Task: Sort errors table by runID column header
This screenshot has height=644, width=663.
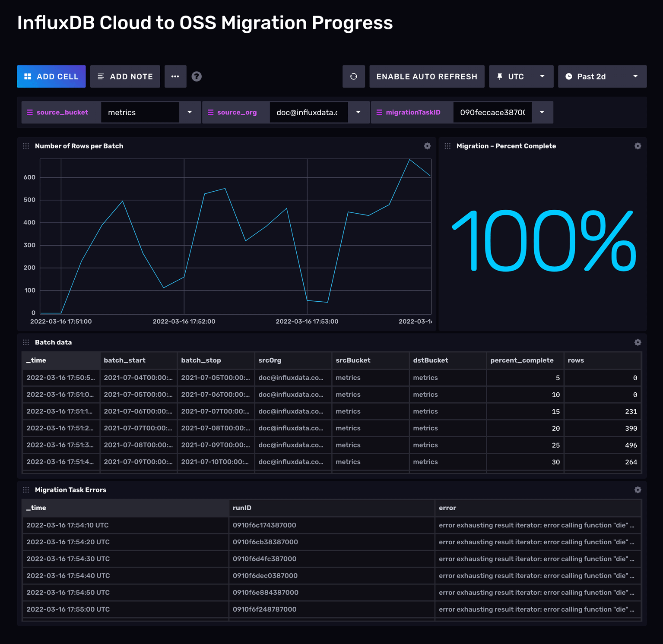Action: point(242,508)
